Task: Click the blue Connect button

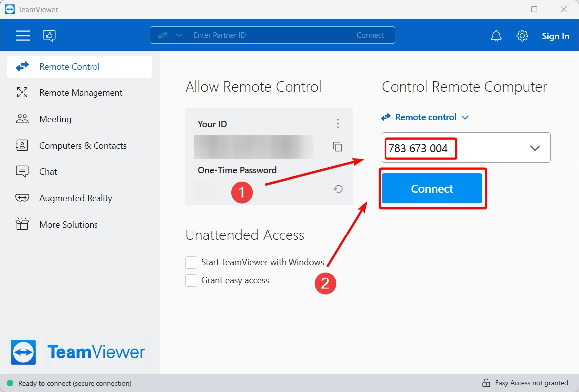Action: 432,188
